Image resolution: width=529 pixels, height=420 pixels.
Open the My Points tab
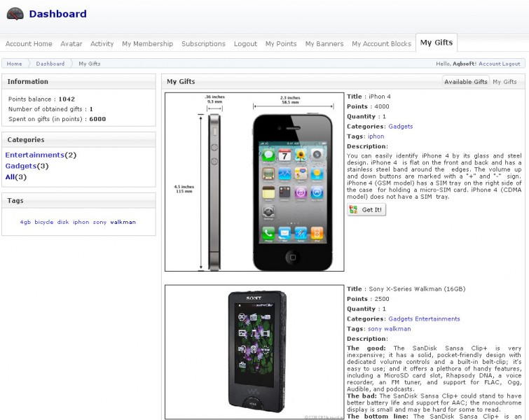(281, 44)
